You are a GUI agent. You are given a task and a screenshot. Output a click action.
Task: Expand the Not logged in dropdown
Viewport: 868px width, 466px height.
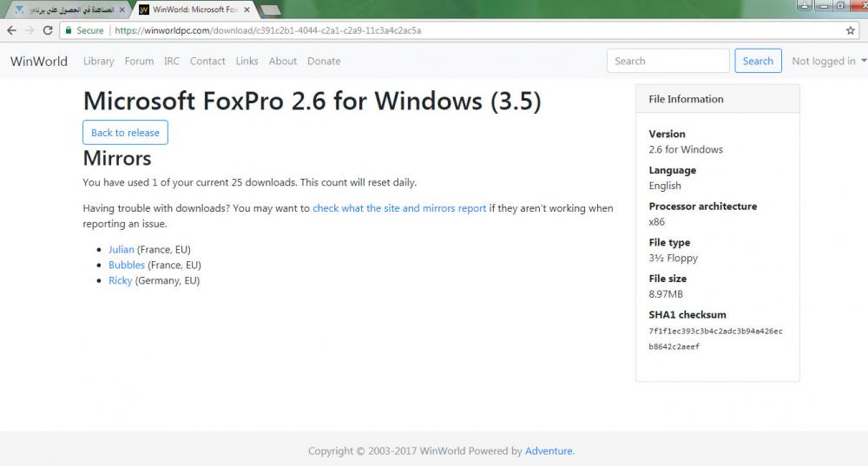click(829, 61)
